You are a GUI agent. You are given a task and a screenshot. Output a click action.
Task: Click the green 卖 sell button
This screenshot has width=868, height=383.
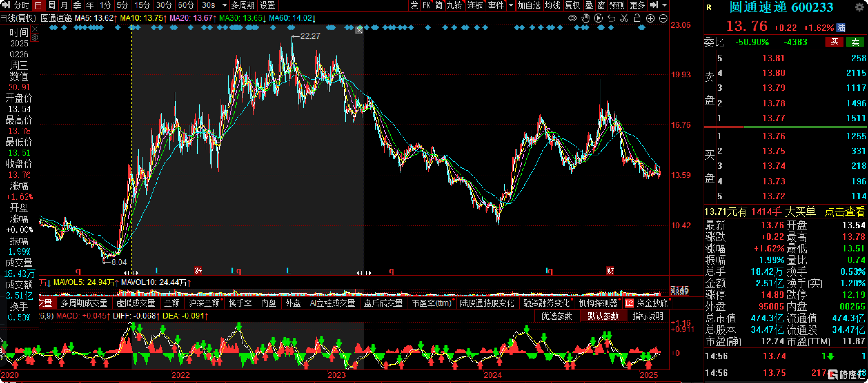click(x=855, y=42)
